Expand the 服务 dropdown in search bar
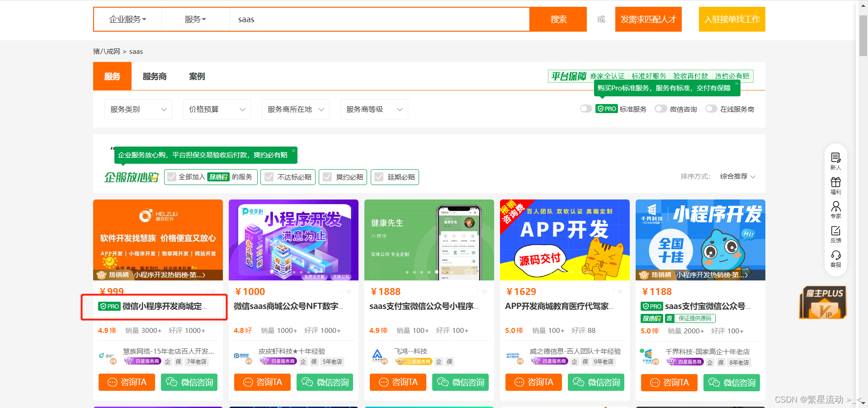 point(195,19)
